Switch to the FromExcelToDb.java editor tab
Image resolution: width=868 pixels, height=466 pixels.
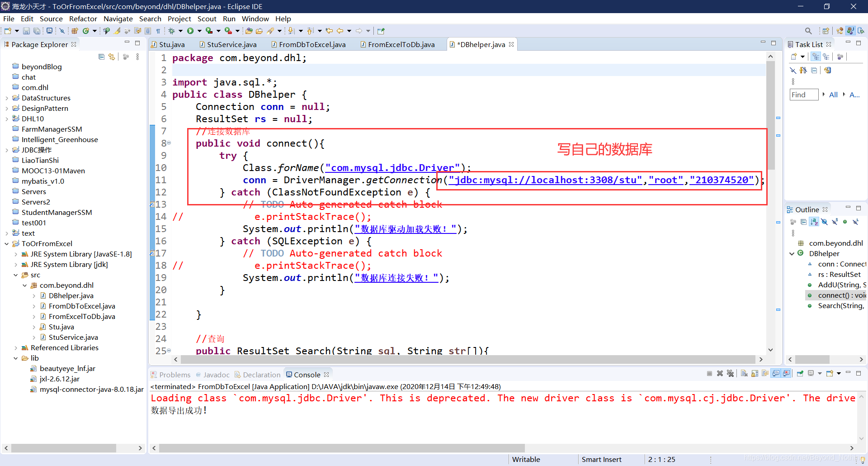coord(398,44)
